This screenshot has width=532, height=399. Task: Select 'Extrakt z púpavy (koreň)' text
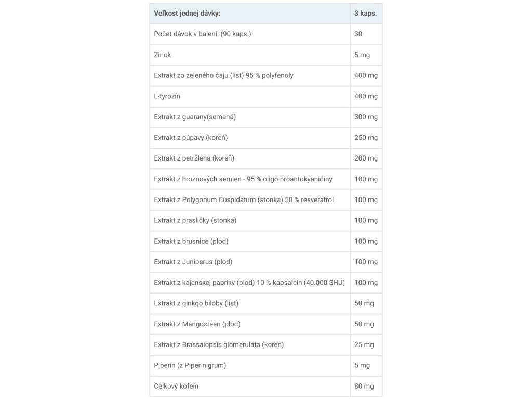tap(191, 138)
